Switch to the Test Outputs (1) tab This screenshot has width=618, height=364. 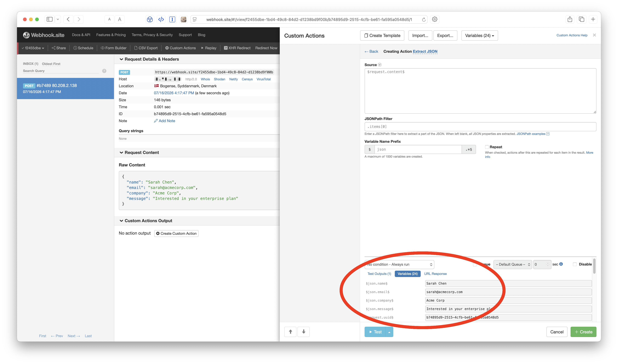click(379, 274)
